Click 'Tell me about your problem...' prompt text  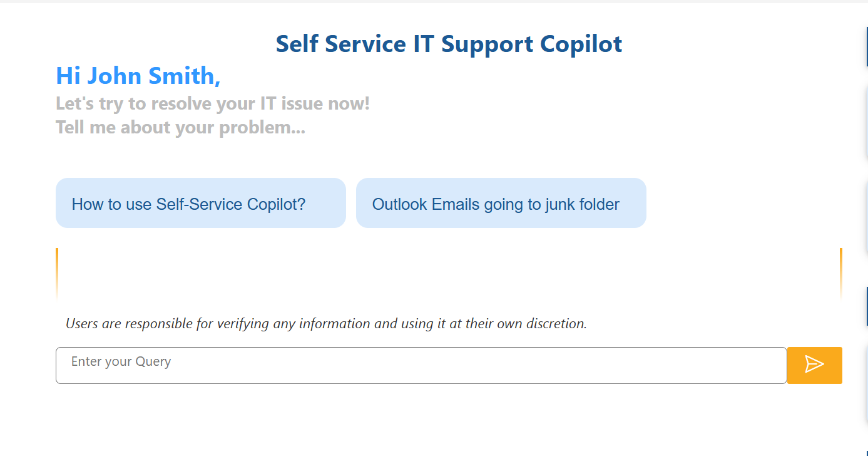click(180, 127)
